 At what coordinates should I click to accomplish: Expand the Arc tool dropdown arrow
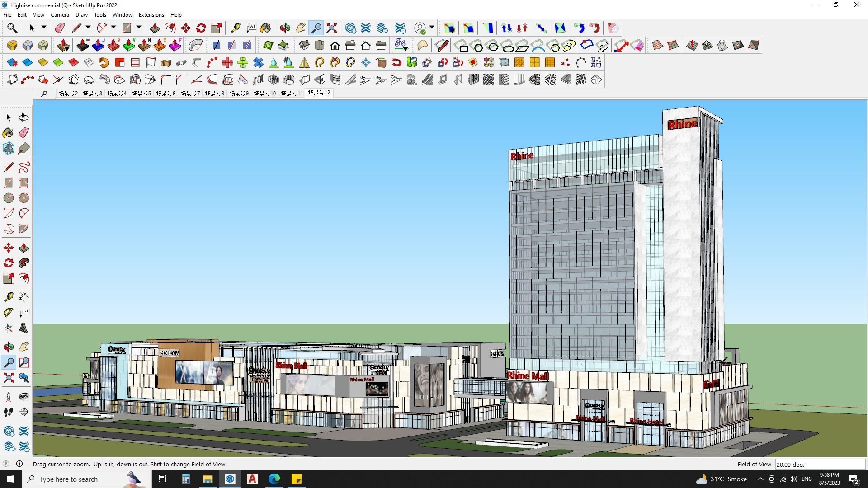tap(113, 28)
